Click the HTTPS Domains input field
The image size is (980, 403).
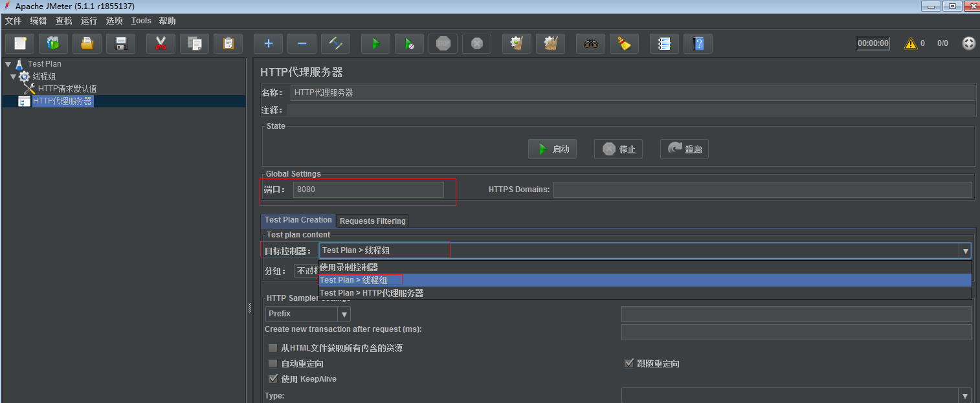point(763,190)
